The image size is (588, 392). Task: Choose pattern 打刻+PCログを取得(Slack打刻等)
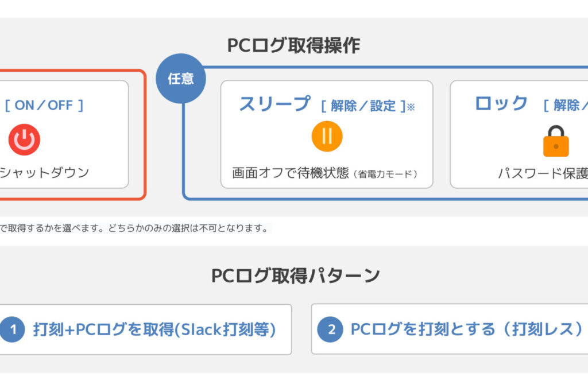[x=154, y=329]
